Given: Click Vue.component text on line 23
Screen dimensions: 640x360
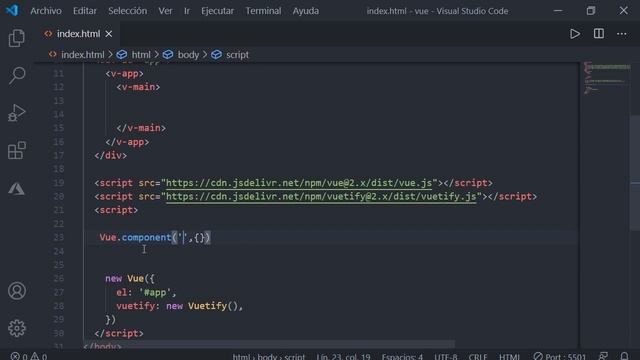Looking at the screenshot, I should (135, 238).
